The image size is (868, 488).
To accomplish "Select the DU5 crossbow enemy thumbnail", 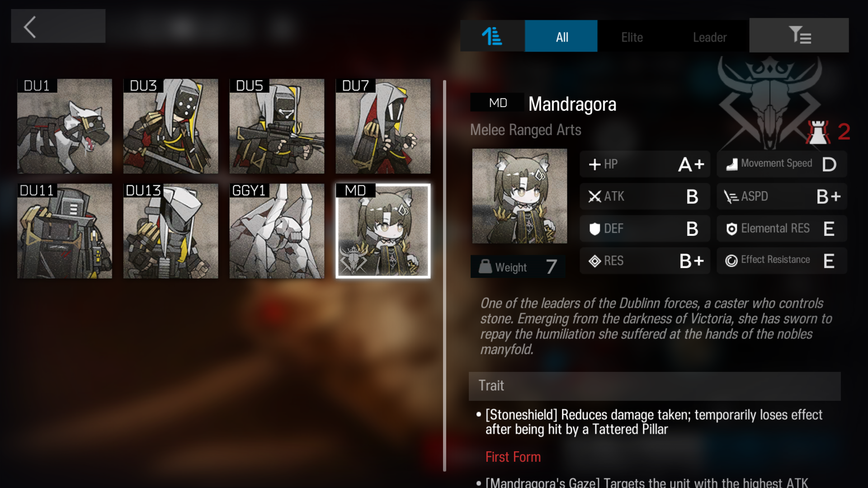I will point(277,126).
